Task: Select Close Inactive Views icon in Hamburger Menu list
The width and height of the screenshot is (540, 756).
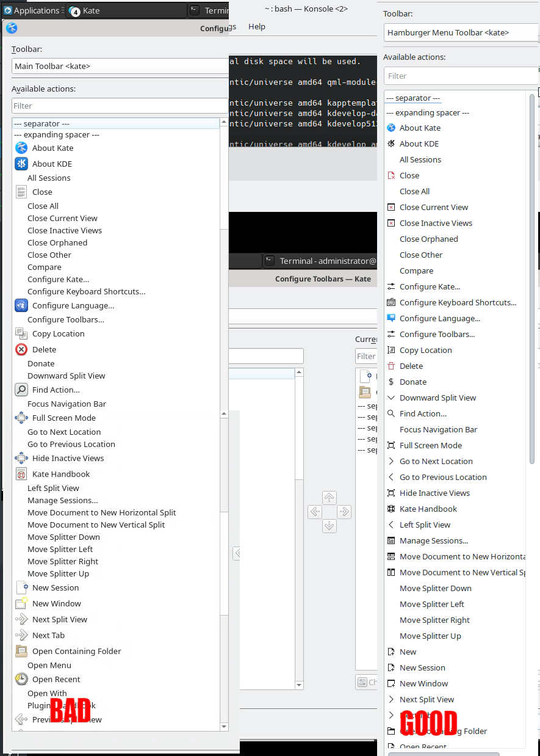Action: pyautogui.click(x=391, y=223)
